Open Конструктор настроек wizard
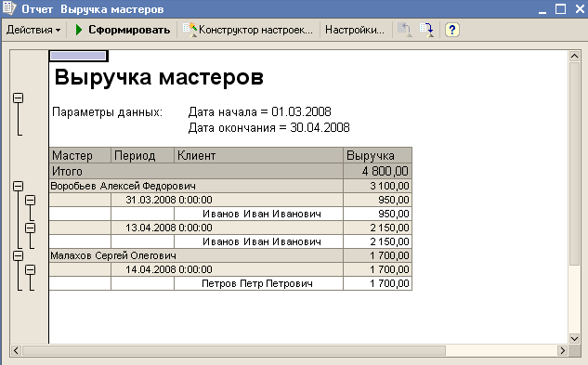 tap(247, 30)
